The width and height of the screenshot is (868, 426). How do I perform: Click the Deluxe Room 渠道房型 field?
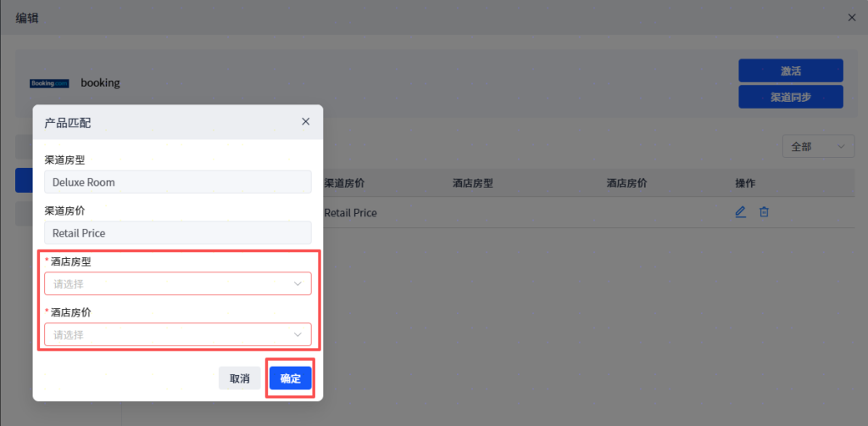tap(177, 182)
